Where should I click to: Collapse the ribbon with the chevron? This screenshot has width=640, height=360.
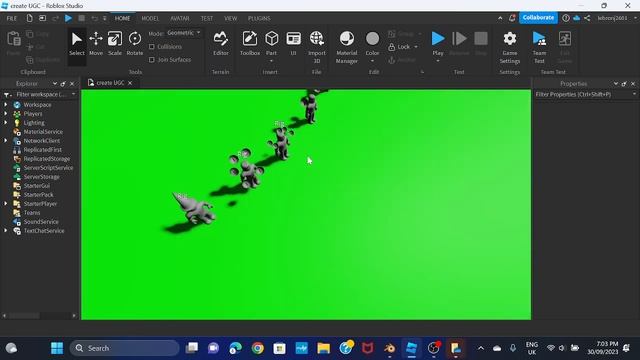pos(500,18)
